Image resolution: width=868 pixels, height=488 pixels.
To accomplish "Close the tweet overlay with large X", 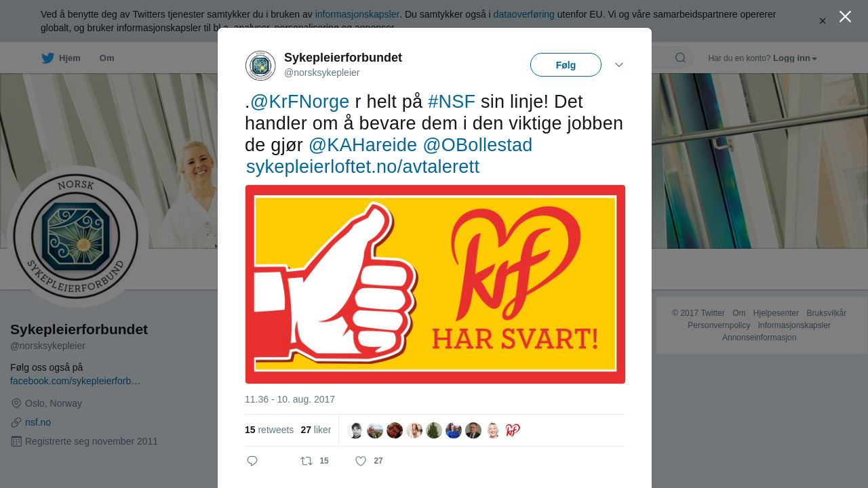I will (845, 16).
